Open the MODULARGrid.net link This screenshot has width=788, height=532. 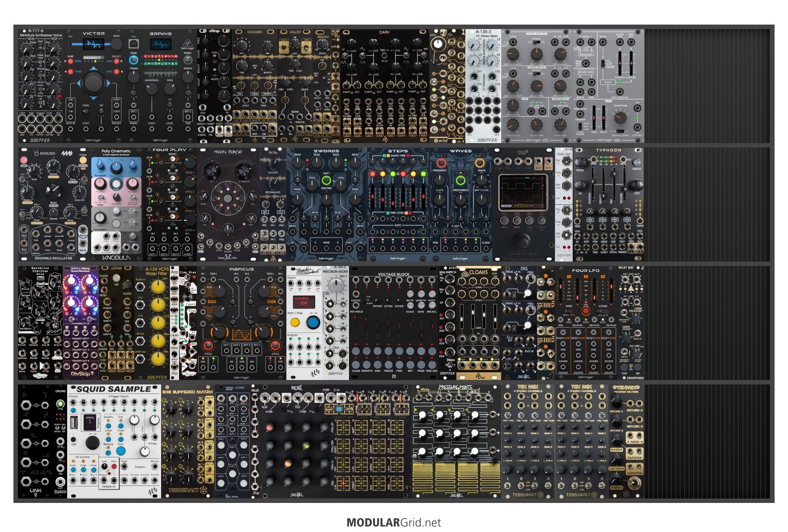(394, 523)
